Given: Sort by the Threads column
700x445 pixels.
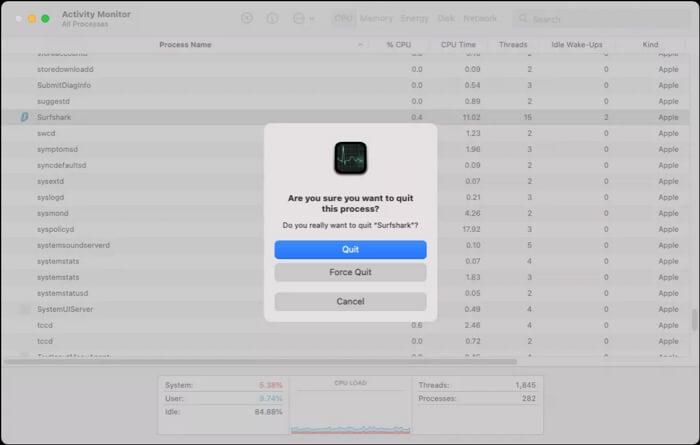Looking at the screenshot, I should (x=513, y=45).
